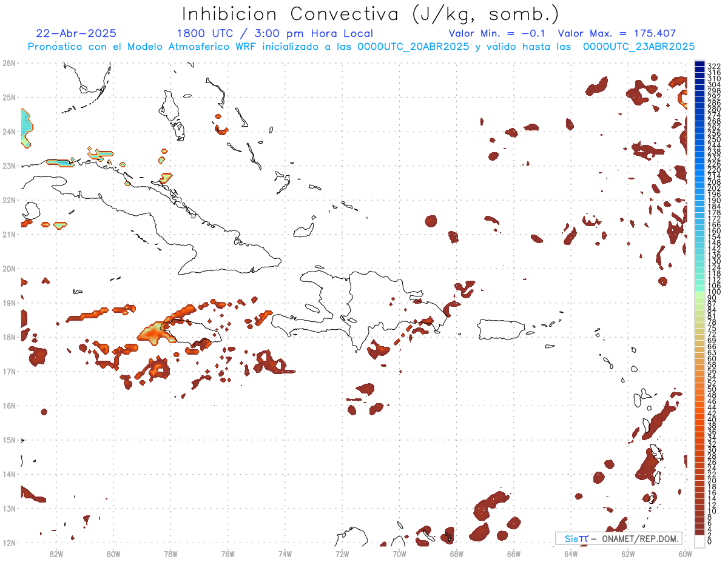Screen dimensions: 728x562
Task: Click the '14N' latitude label
Action: tap(9, 474)
